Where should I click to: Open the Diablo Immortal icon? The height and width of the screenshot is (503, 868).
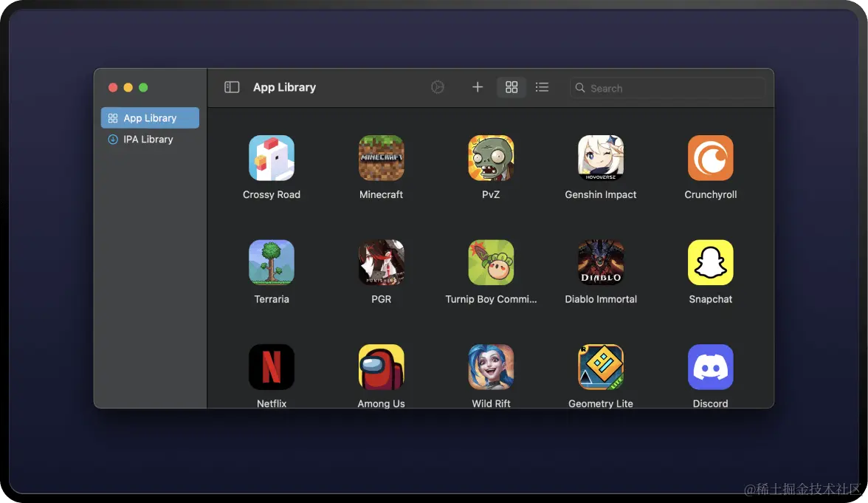pyautogui.click(x=601, y=262)
